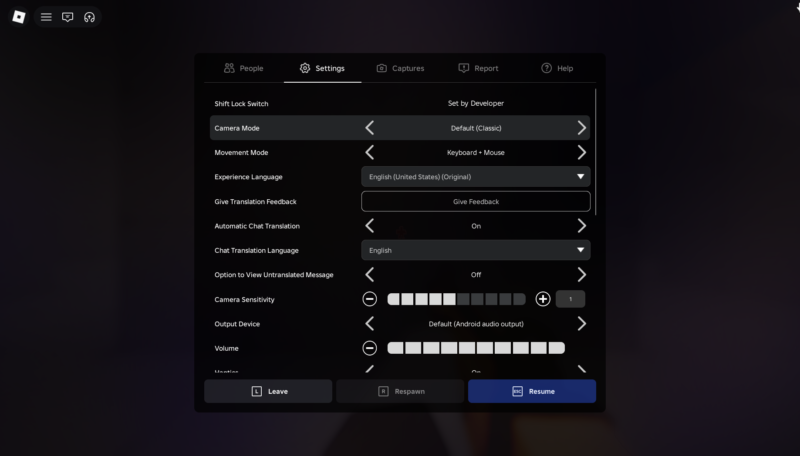Image resolution: width=800 pixels, height=456 pixels.
Task: Click the Camera Sensitivity slider bar
Action: pos(456,299)
